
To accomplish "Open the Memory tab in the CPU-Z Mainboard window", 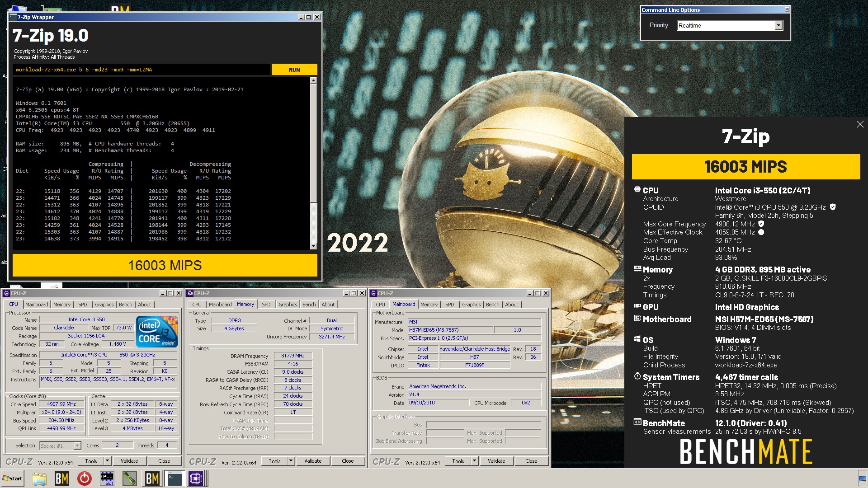I will [429, 305].
